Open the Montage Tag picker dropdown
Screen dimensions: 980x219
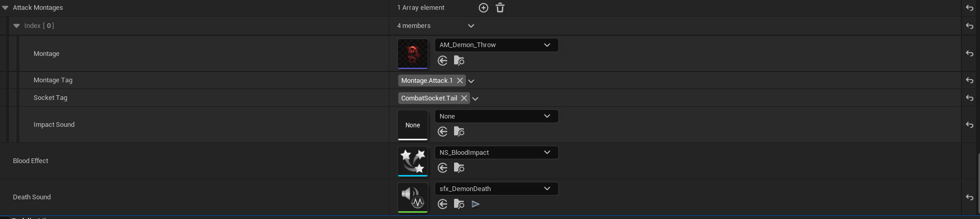pos(471,81)
